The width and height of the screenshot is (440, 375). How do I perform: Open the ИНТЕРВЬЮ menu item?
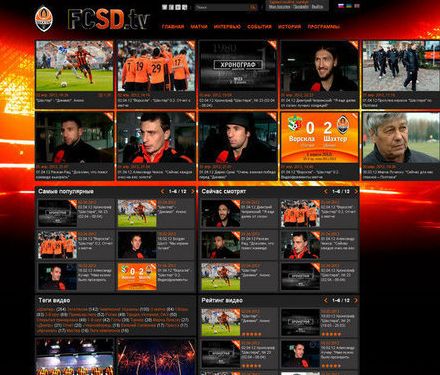point(227,27)
